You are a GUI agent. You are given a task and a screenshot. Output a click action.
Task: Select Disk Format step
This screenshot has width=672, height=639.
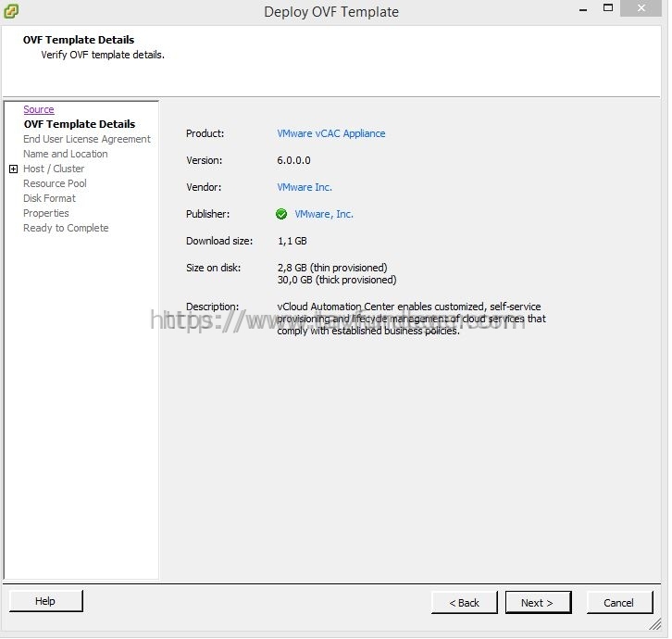click(49, 198)
